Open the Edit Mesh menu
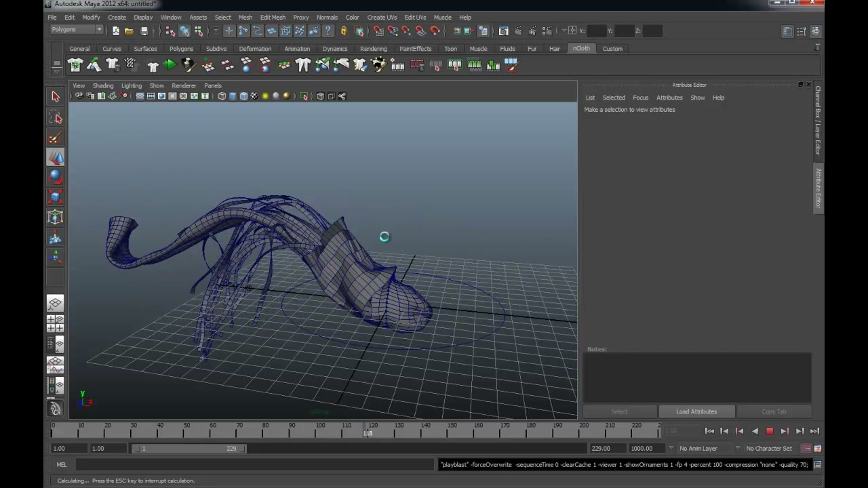 273,18
